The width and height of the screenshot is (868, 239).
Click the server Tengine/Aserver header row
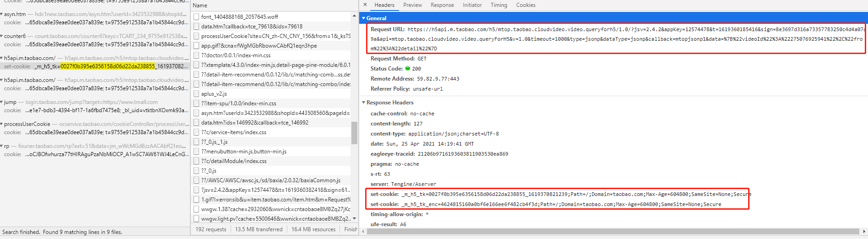pyautogui.click(x=404, y=184)
